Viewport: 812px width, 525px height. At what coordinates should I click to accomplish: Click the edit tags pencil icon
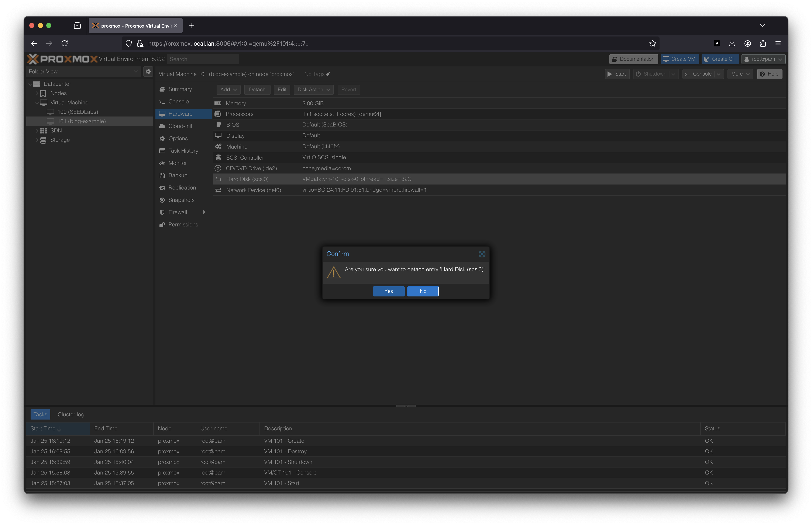328,74
